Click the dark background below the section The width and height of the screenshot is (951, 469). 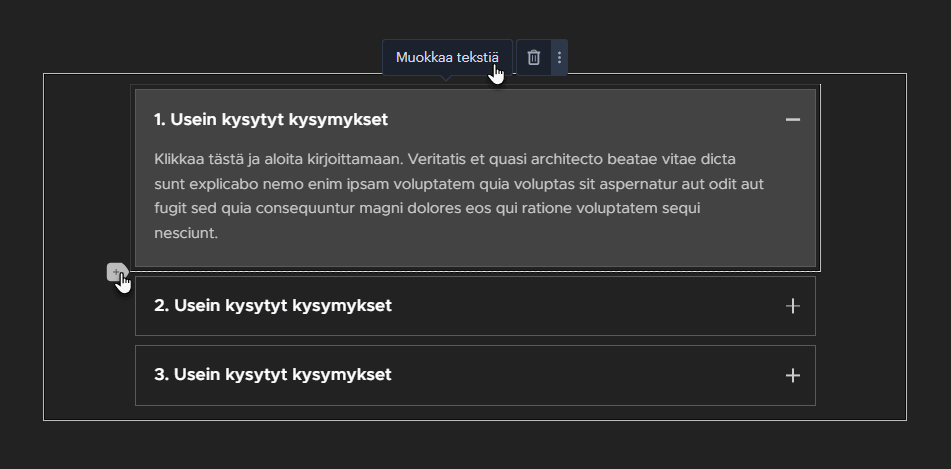coord(476,446)
